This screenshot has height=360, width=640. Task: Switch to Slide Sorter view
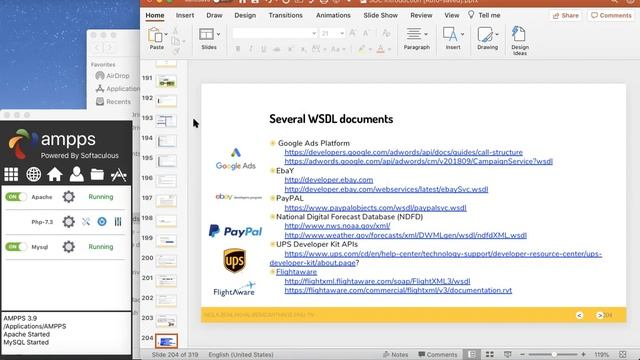[489, 354]
